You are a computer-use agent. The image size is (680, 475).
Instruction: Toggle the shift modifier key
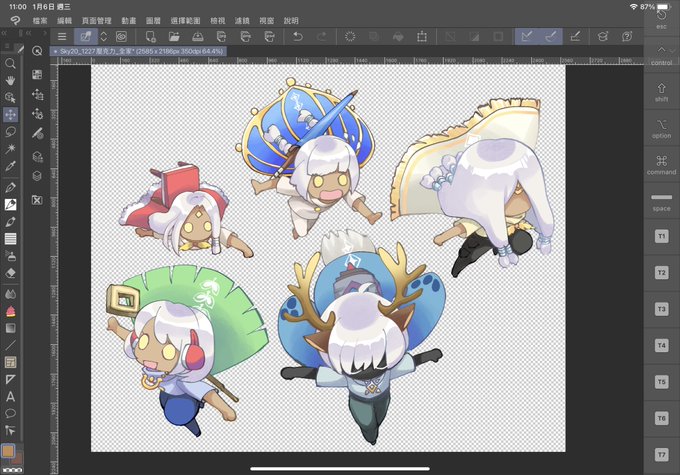coord(661,92)
